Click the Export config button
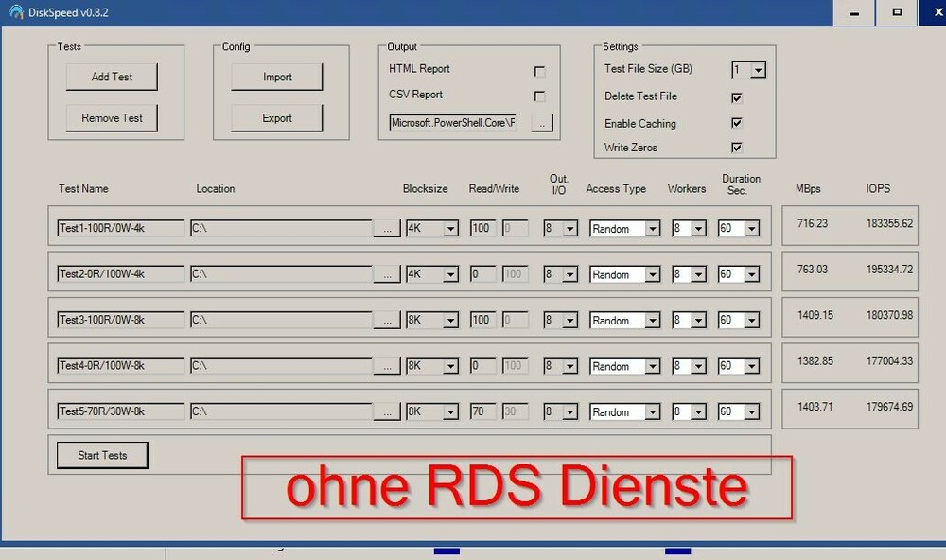The width and height of the screenshot is (946, 560). [x=275, y=117]
